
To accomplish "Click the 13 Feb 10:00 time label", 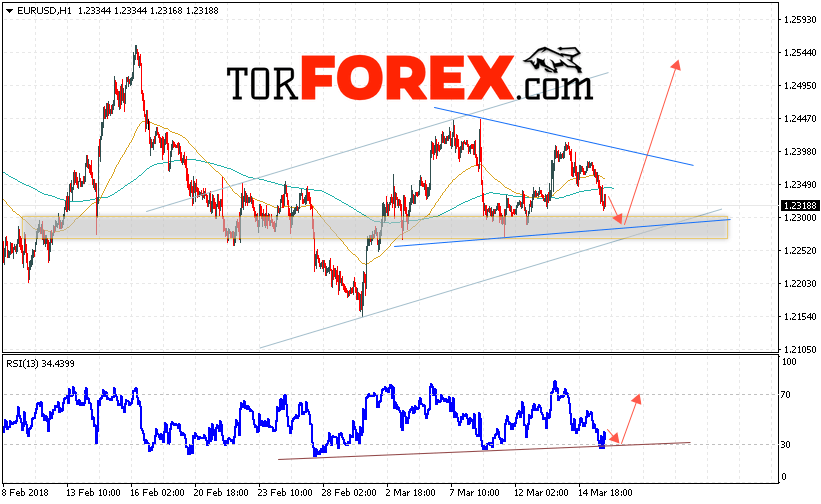I will click(93, 493).
